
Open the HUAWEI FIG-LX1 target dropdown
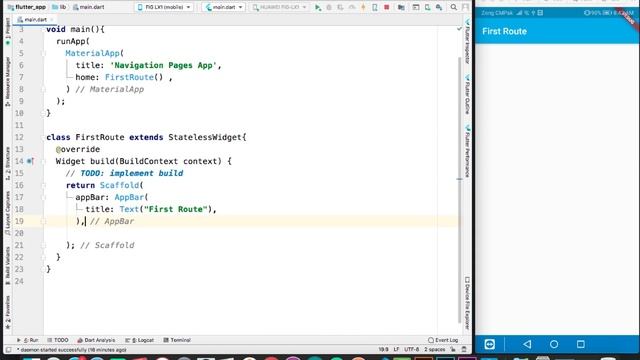tap(280, 7)
